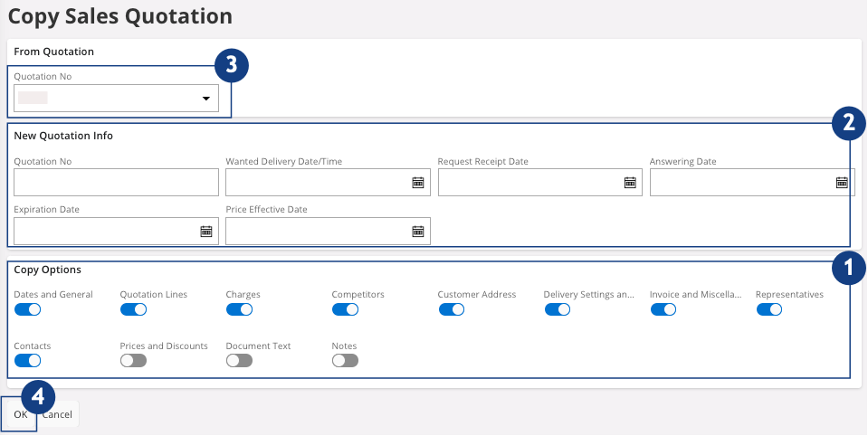Open the Price Effective Date calendar

click(x=417, y=232)
